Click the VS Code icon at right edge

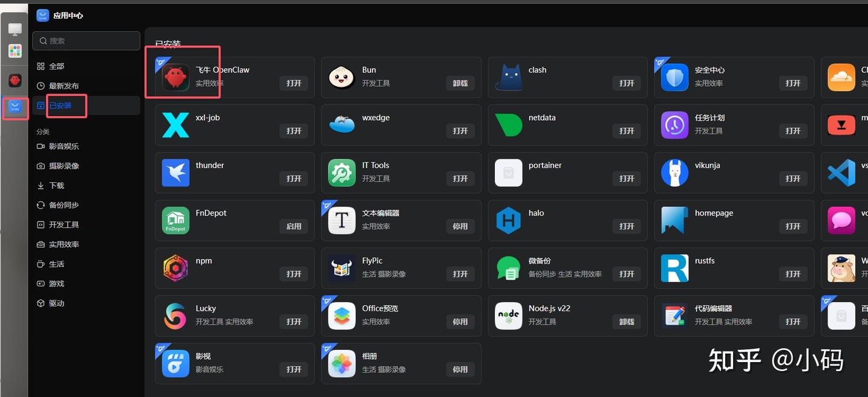[x=841, y=173]
